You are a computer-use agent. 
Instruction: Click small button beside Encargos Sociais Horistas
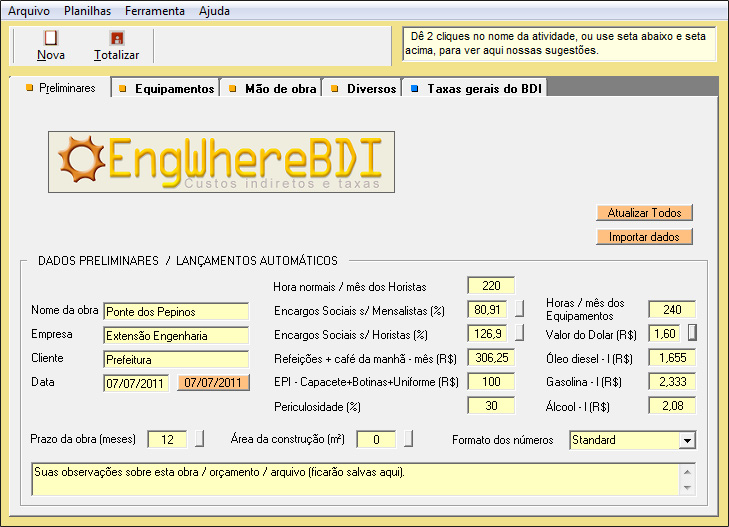tap(520, 334)
